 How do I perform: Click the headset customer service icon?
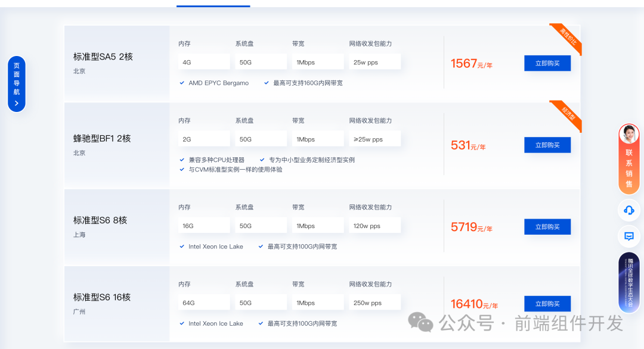pos(628,210)
